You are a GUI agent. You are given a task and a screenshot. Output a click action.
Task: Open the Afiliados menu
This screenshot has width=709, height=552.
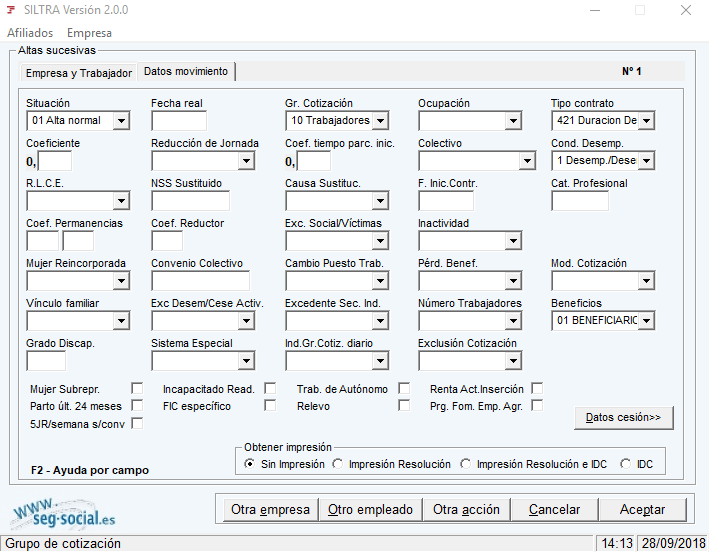(x=30, y=33)
